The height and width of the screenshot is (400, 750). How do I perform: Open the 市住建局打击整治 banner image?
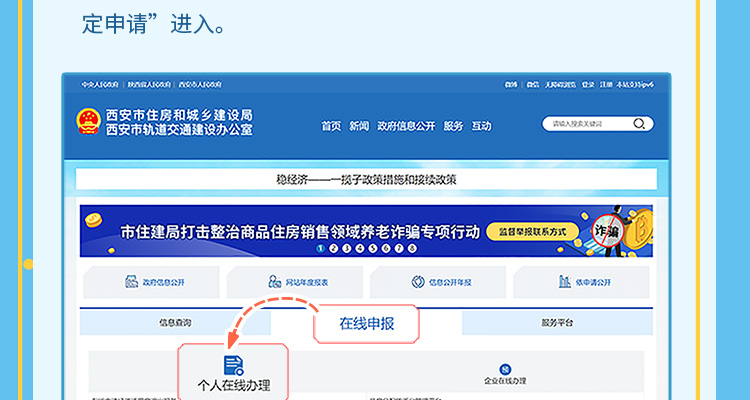pos(366,231)
